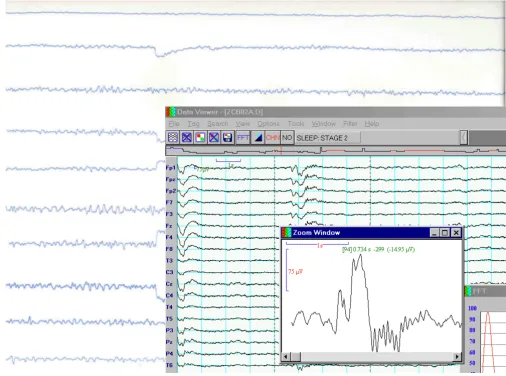Screen dimensions: 506x376
Task: Click Zoom Window scrollbar right arrow
Action: click(457, 357)
